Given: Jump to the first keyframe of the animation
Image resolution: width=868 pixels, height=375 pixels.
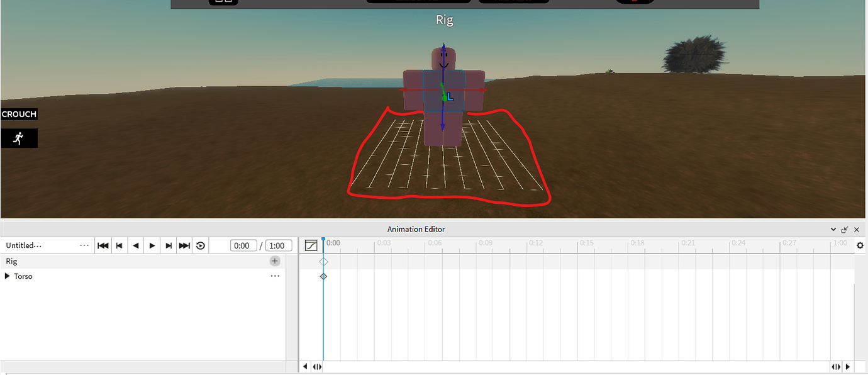Looking at the screenshot, I should pyautogui.click(x=103, y=245).
